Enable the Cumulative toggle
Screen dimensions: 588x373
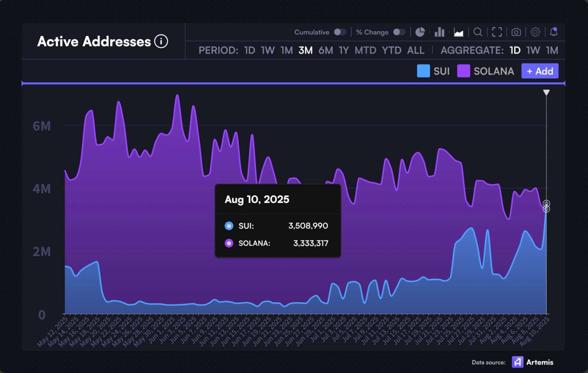pyautogui.click(x=340, y=32)
